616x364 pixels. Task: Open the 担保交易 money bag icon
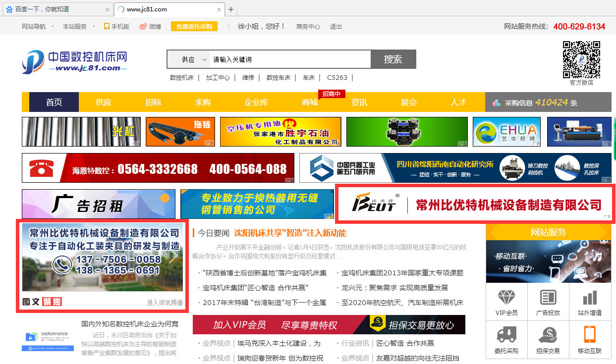point(548,335)
